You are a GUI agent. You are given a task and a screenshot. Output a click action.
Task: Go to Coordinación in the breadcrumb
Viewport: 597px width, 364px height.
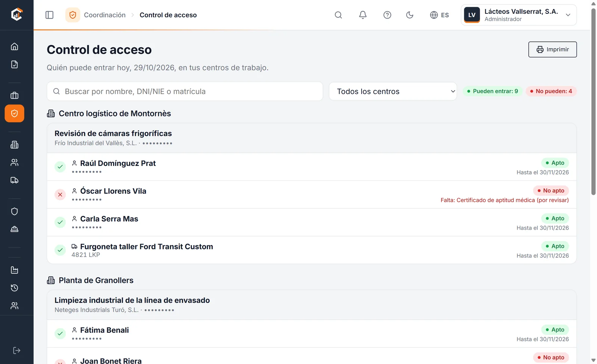(105, 15)
